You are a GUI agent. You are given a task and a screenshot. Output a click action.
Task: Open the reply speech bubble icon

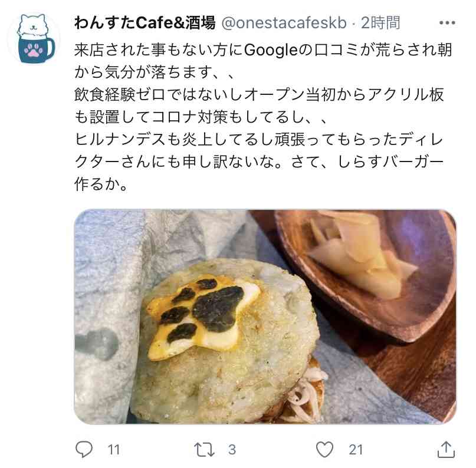[84, 449]
